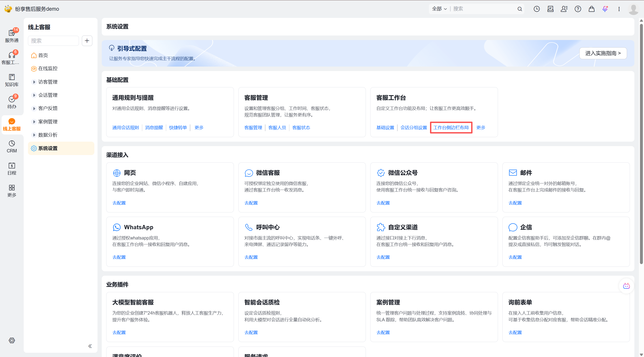
Task: Click the voice assistant microphone icon
Action: pyautogui.click(x=605, y=9)
